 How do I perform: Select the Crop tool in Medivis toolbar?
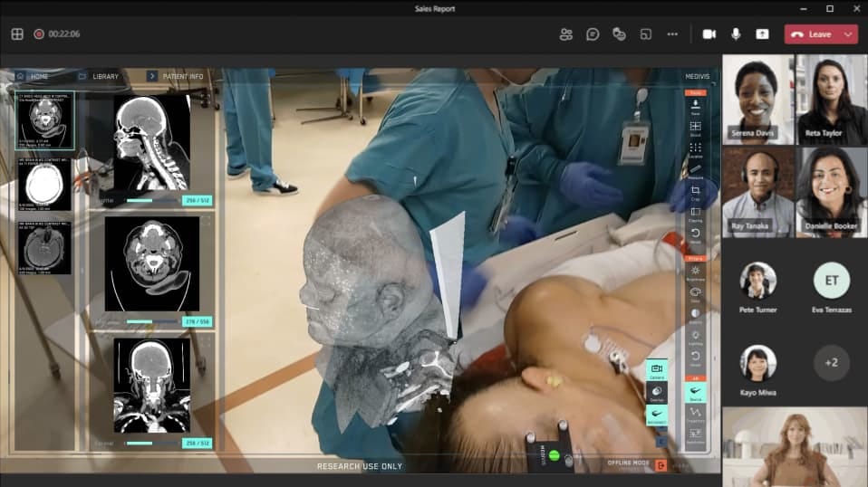(695, 192)
